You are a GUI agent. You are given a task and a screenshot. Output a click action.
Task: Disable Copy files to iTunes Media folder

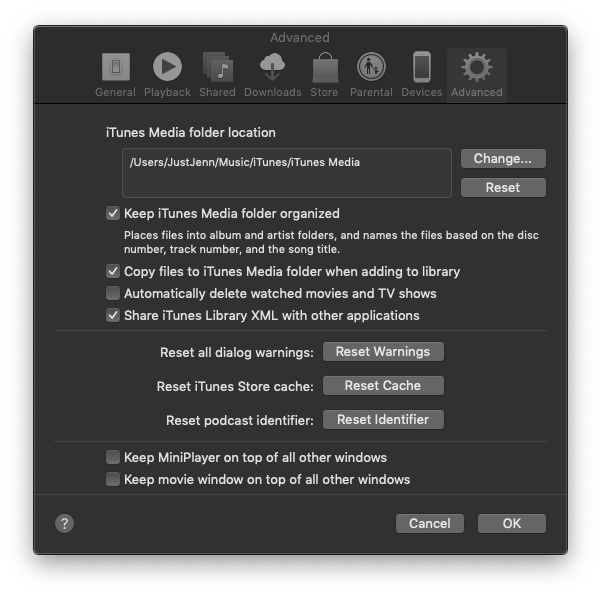point(113,271)
